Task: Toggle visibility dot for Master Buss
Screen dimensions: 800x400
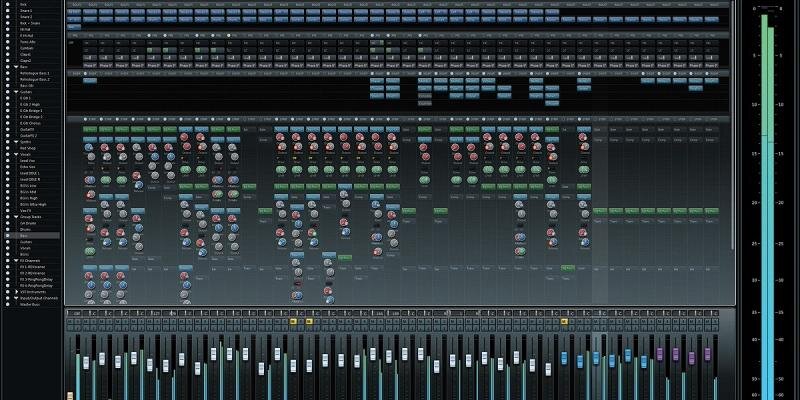Action: tap(8, 304)
